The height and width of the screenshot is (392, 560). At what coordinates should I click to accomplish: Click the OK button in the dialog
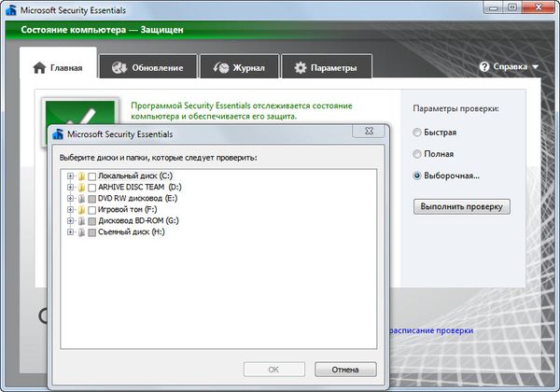273,370
